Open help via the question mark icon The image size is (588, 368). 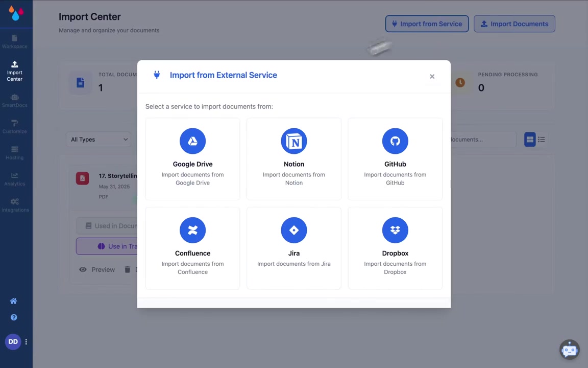click(x=14, y=317)
